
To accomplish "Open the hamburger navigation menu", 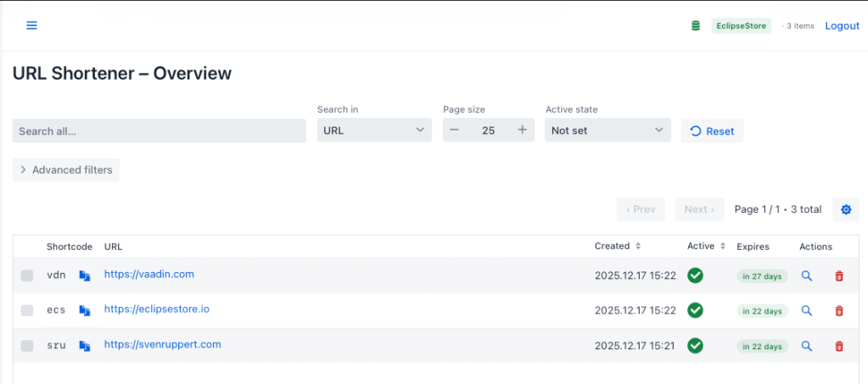I will coord(31,25).
